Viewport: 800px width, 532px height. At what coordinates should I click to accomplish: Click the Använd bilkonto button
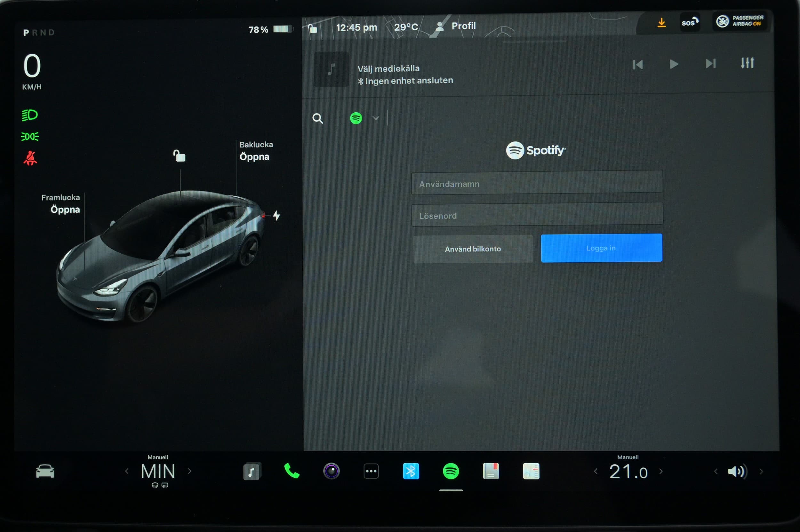click(x=473, y=249)
